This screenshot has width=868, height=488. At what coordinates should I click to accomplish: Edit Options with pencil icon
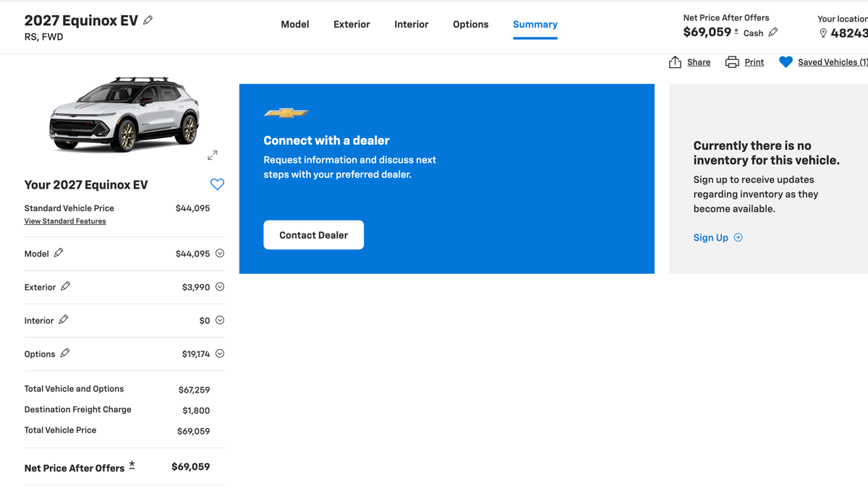point(65,353)
